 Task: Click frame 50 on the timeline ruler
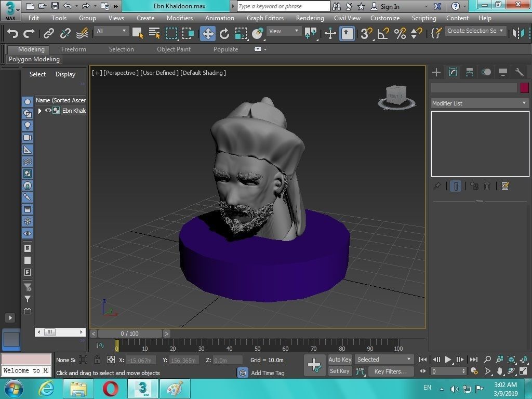click(x=257, y=345)
